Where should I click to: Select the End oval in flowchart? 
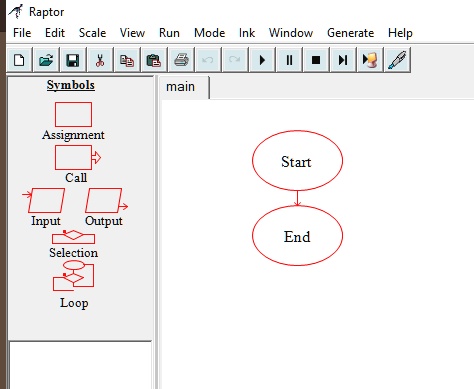pos(297,235)
